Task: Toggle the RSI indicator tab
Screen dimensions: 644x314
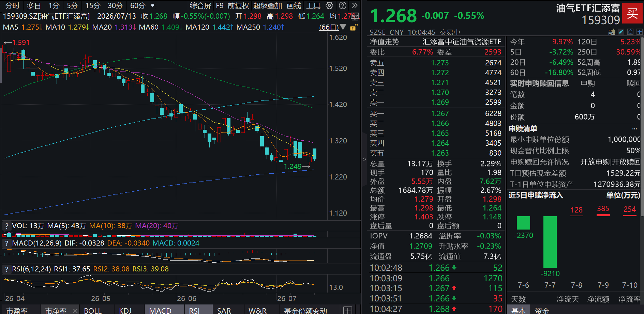Action: pos(194,311)
